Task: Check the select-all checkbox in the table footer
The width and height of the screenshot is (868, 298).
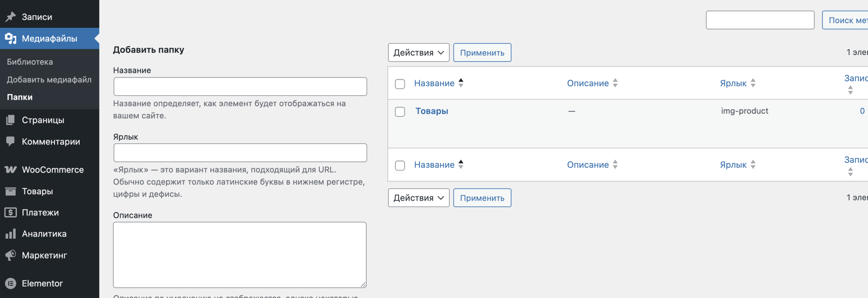Action: [400, 165]
